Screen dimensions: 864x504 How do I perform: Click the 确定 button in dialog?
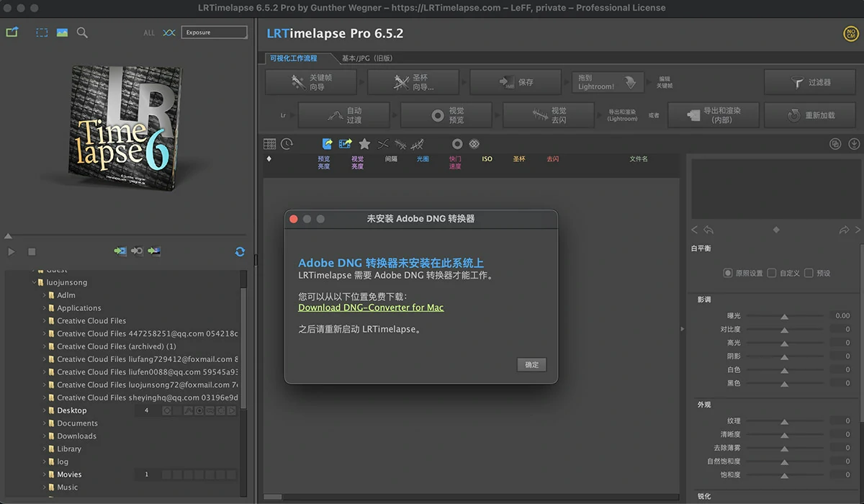(x=531, y=364)
